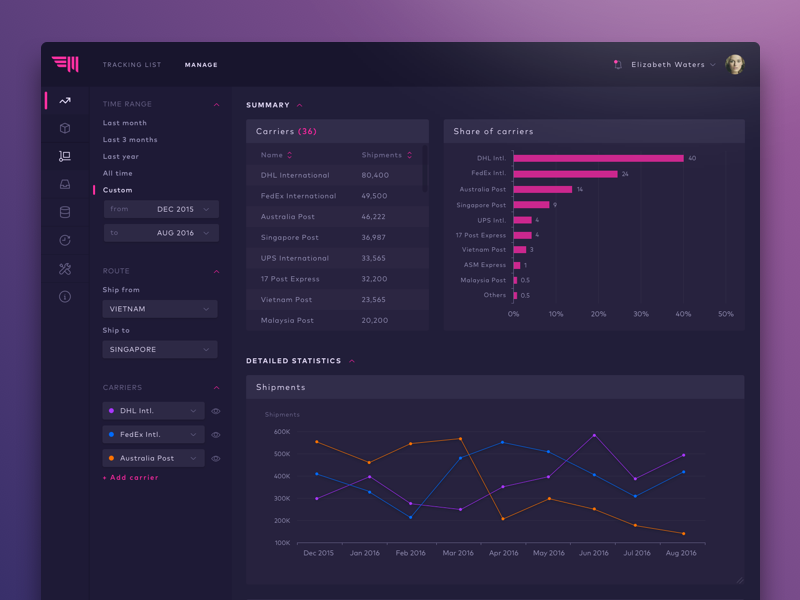Open the from DEC 2015 date dropdown
Screen dimensions: 800x600
pos(161,209)
